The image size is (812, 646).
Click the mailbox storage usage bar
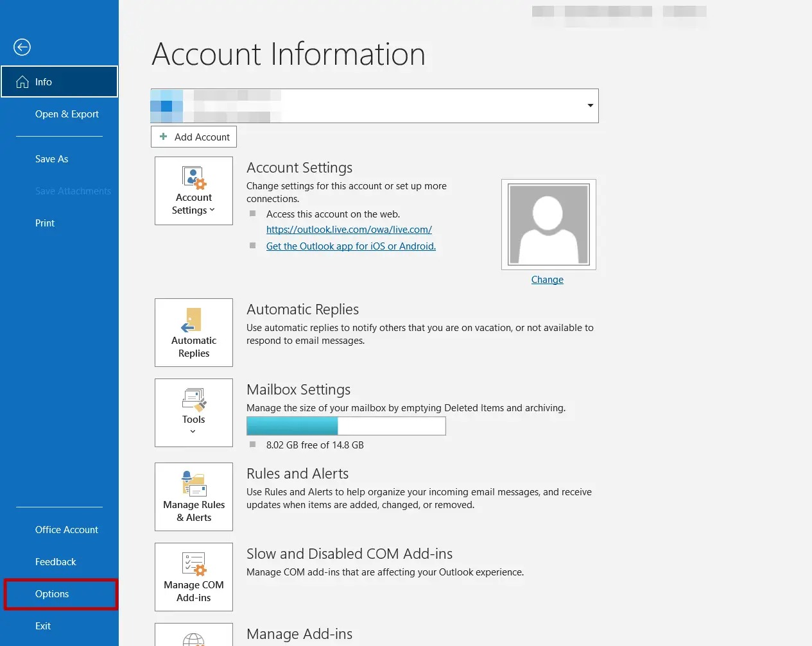pos(345,425)
